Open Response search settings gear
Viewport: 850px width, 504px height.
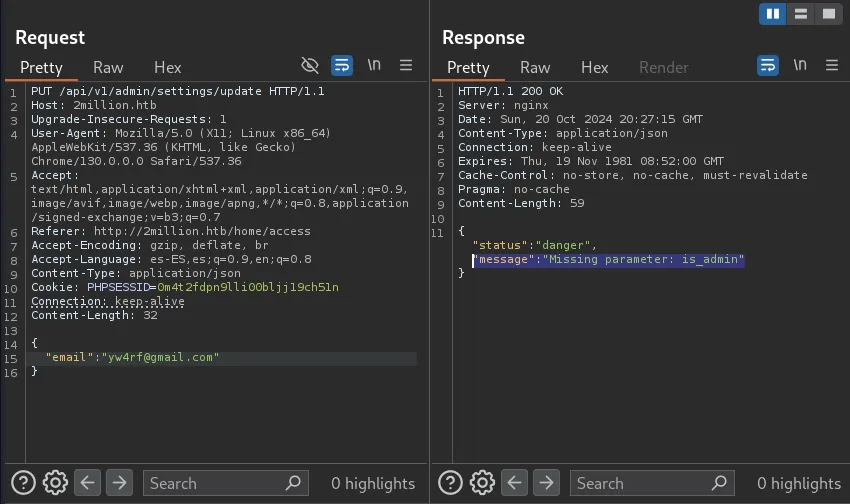[482, 483]
